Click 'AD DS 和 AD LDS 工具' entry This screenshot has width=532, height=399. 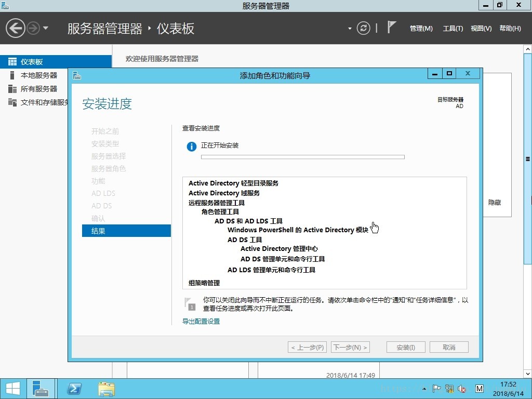tap(248, 221)
